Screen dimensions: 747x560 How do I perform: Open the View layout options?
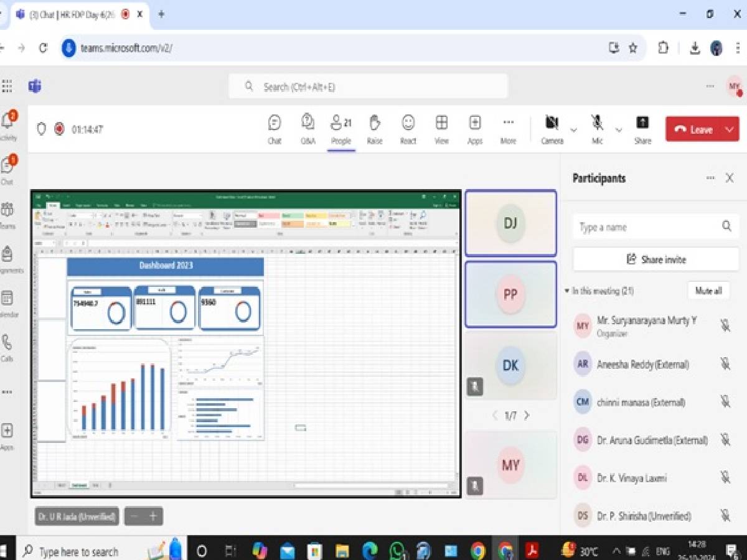(x=441, y=129)
